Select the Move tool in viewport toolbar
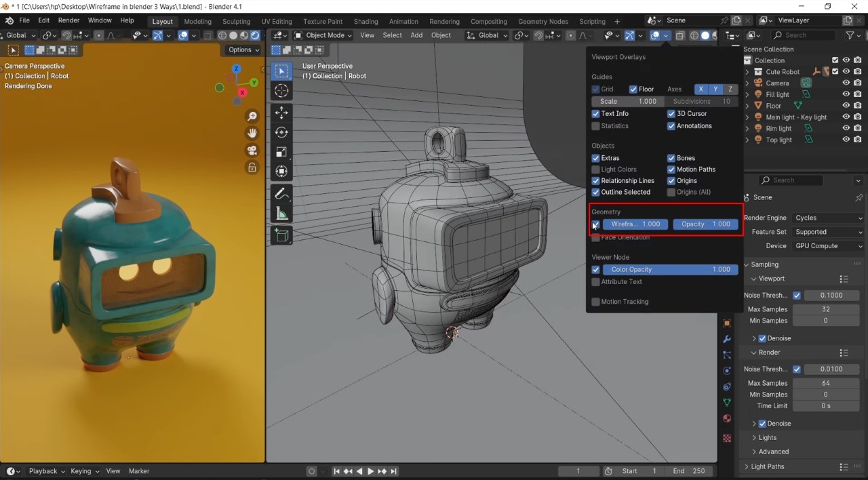Viewport: 868px width, 480px height. point(281,113)
